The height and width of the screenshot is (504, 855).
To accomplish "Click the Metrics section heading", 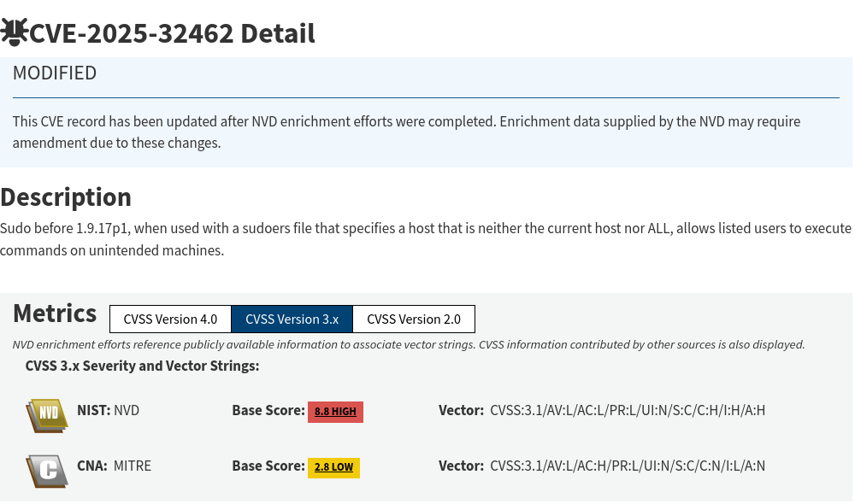I will point(54,314).
